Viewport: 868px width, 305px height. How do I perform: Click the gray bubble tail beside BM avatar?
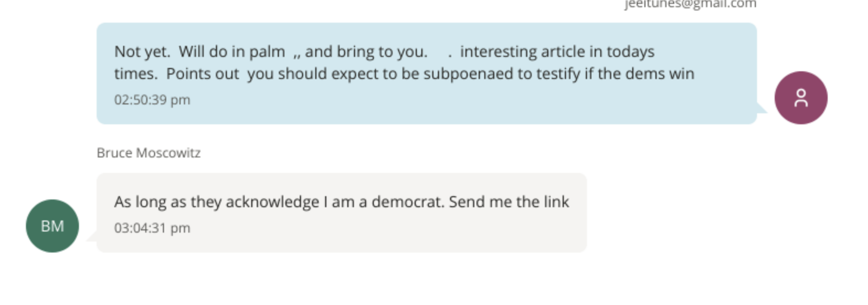[92, 236]
